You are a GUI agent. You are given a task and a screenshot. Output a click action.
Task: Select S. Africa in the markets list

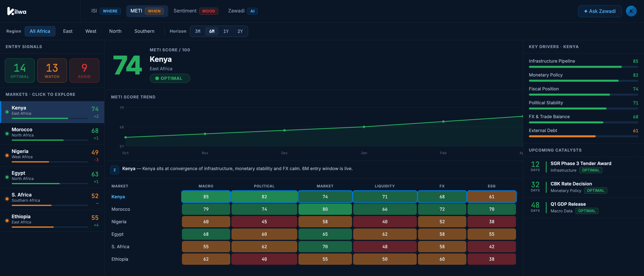click(x=52, y=199)
